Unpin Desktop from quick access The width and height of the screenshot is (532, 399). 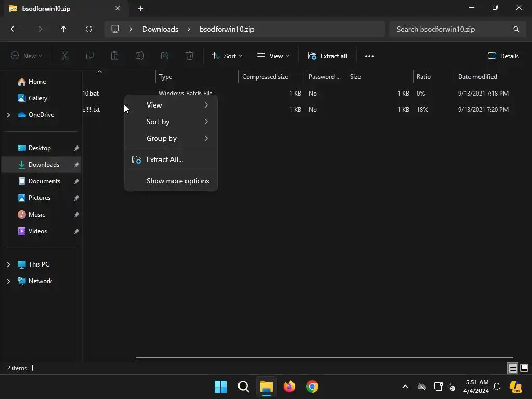pyautogui.click(x=77, y=148)
